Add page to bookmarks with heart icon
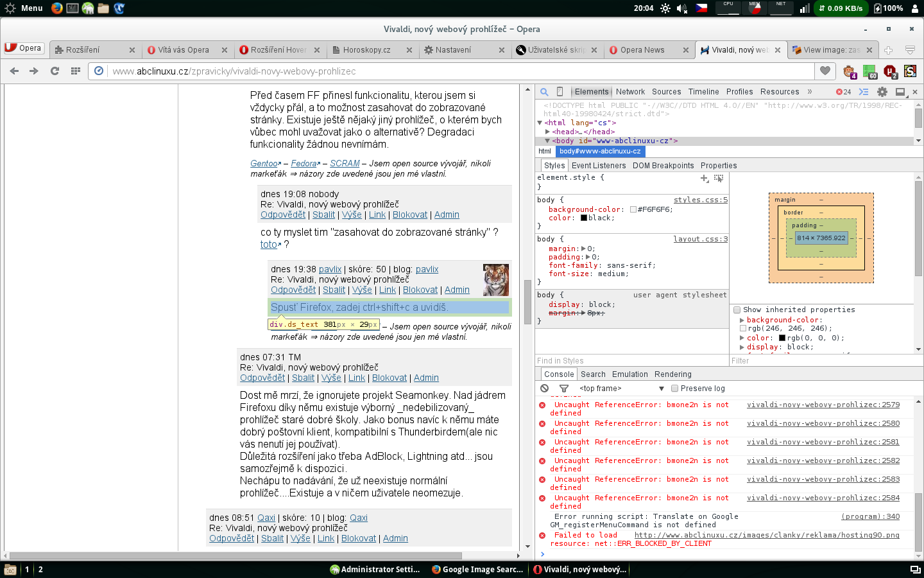The image size is (924, 578). tap(825, 71)
